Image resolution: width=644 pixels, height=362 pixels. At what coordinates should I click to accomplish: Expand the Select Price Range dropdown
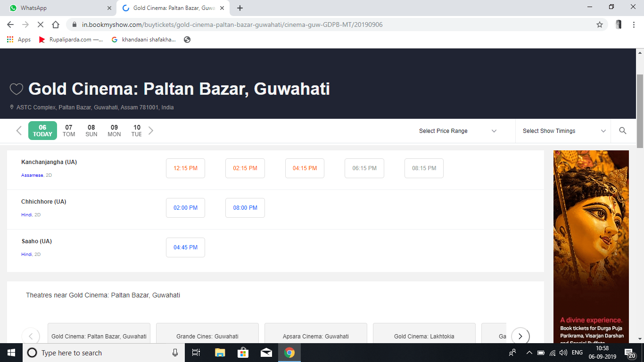(x=458, y=131)
